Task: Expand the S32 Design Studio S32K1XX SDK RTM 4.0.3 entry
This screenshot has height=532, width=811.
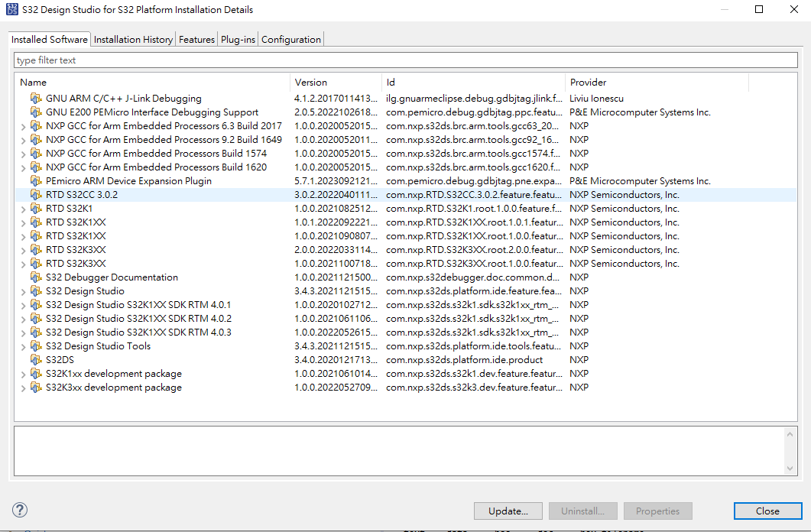Action: 22,332
